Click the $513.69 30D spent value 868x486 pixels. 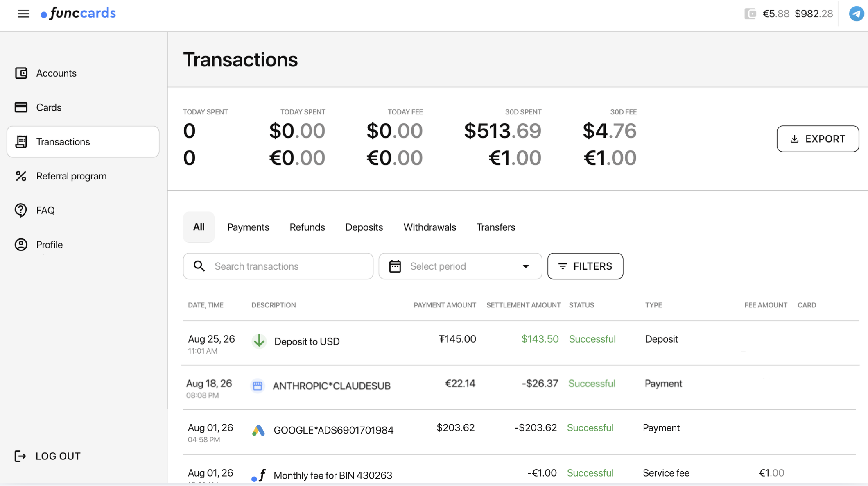(x=502, y=131)
